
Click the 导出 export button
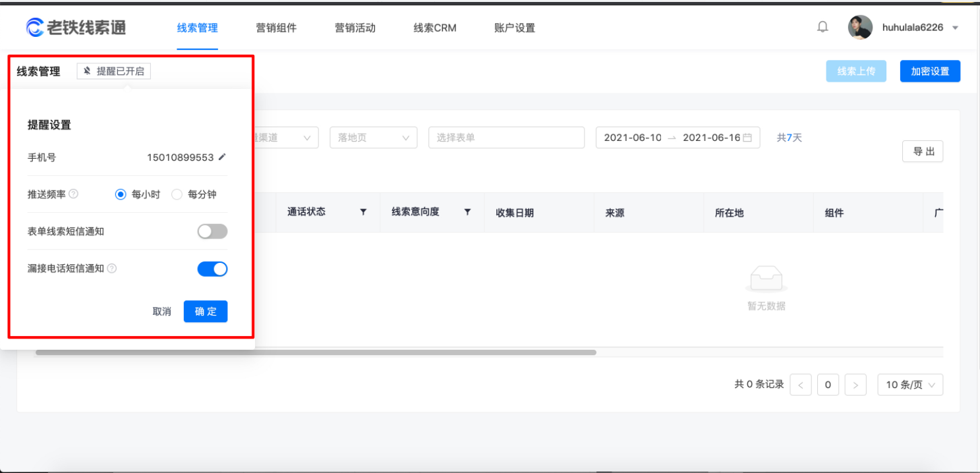pos(923,151)
